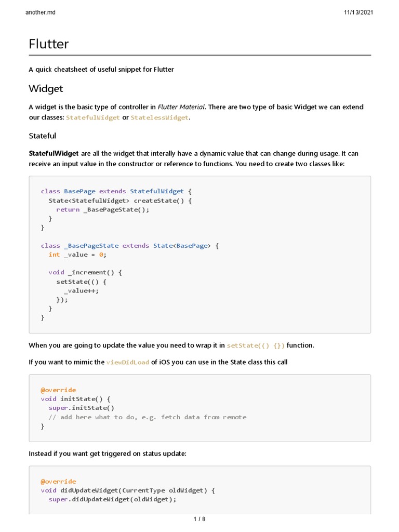Click the "return _BasePageState();" code line
Screen dimensions: 399x532
point(102,209)
